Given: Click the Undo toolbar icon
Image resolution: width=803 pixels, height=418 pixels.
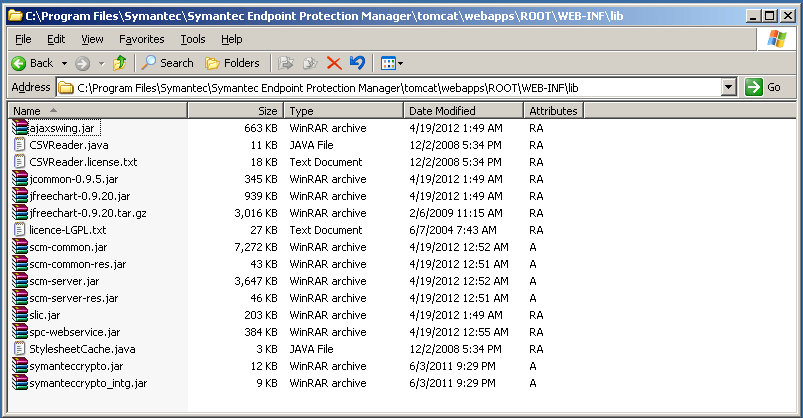Looking at the screenshot, I should click(357, 62).
